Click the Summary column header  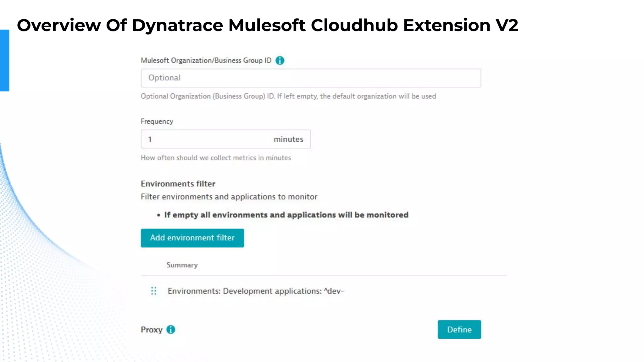[182, 265]
